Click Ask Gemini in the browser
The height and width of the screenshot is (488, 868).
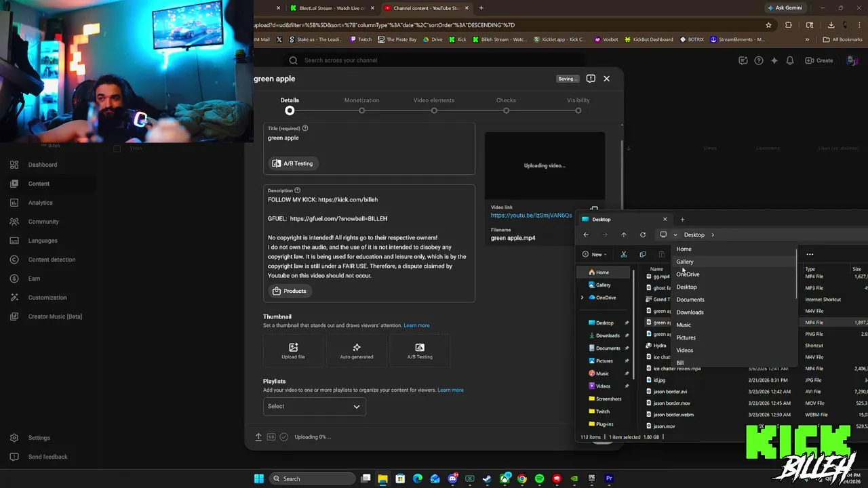pos(785,8)
